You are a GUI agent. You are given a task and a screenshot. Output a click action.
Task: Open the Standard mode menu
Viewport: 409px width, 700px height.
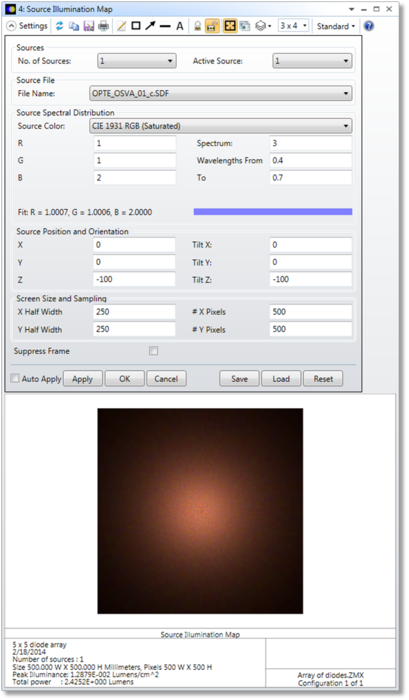[336, 26]
